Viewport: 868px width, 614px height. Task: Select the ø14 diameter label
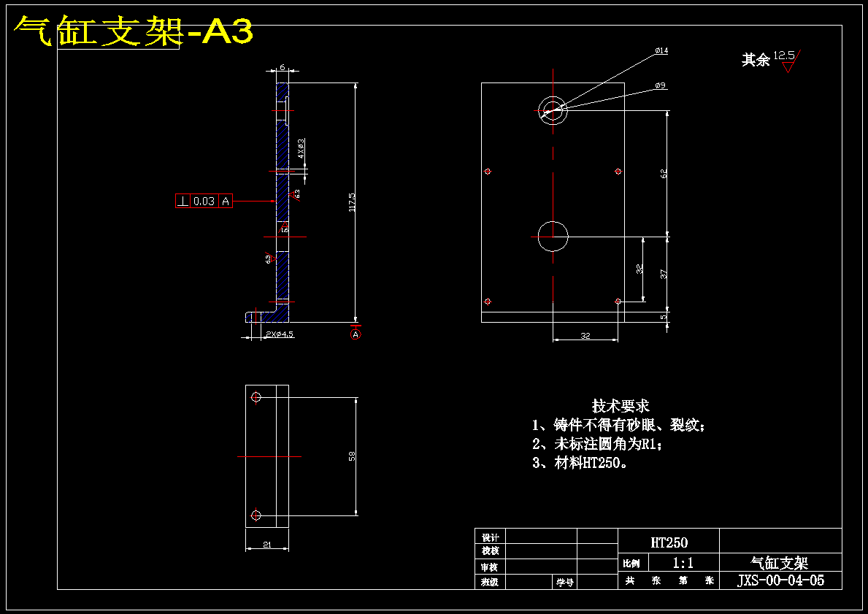661,50
